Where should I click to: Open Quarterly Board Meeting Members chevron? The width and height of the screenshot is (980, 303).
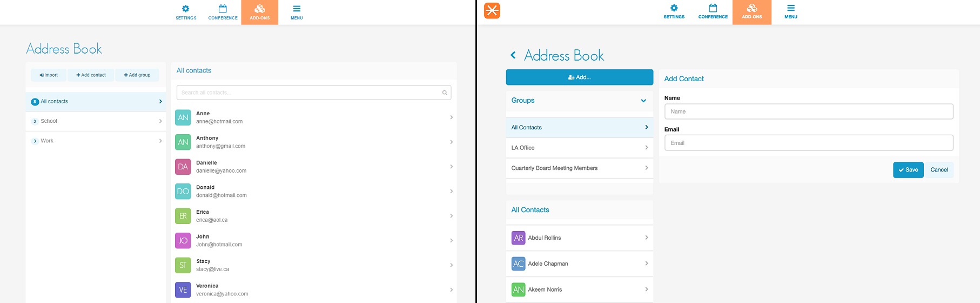[647, 168]
